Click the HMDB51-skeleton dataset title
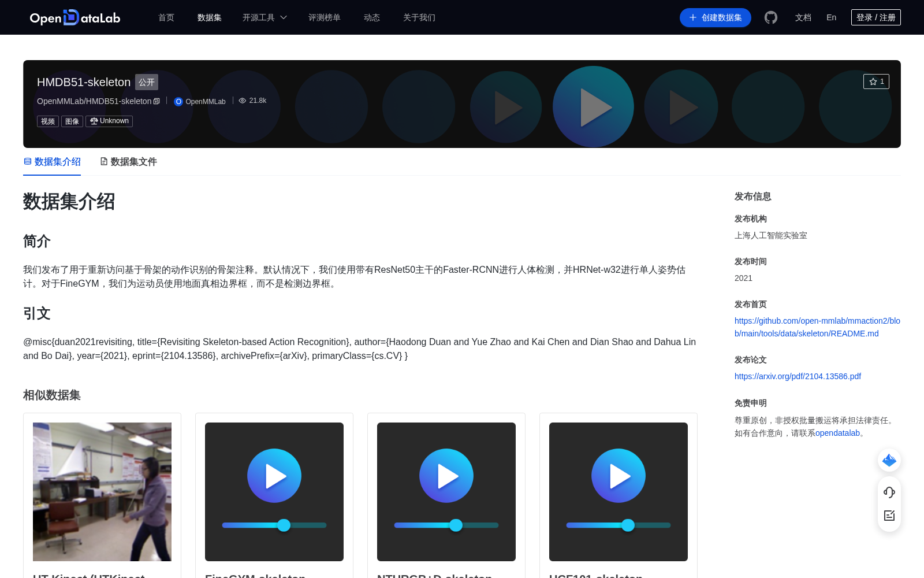 pyautogui.click(x=84, y=82)
